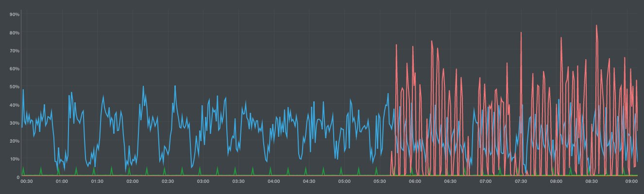Click the 60% y-axis label

click(x=15, y=69)
